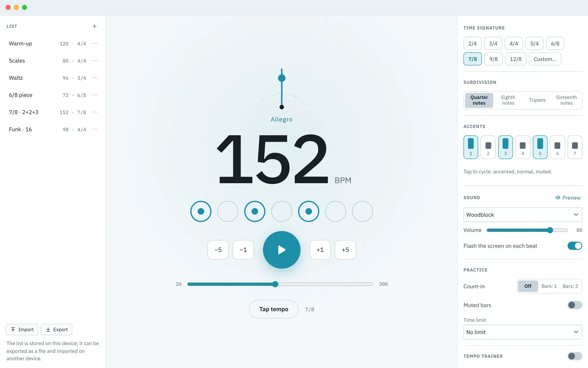This screenshot has height=368, width=588.
Task: Click the tempo slider handle
Action: (x=275, y=284)
